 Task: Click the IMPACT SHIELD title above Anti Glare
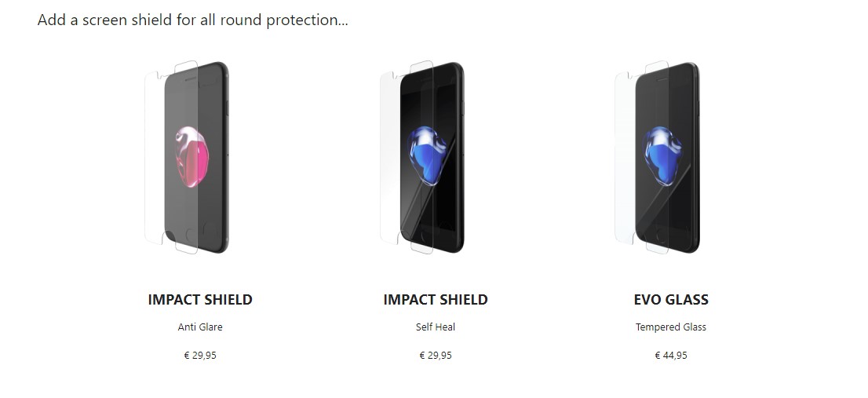pos(200,299)
